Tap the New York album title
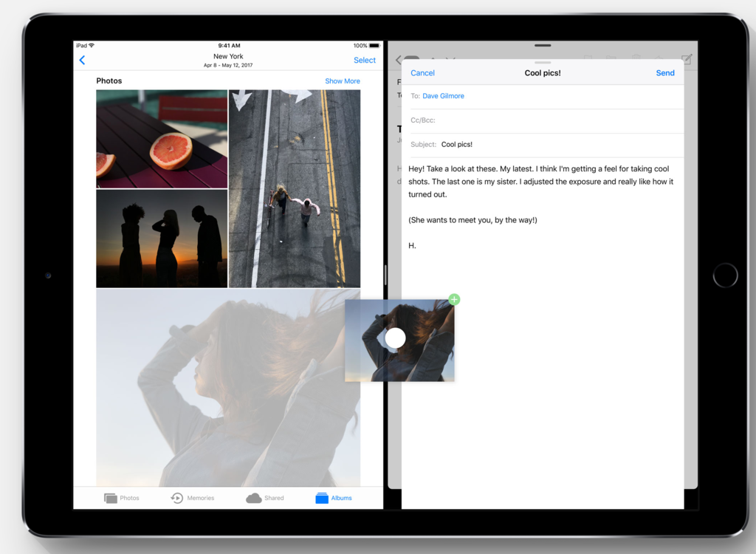 228,56
